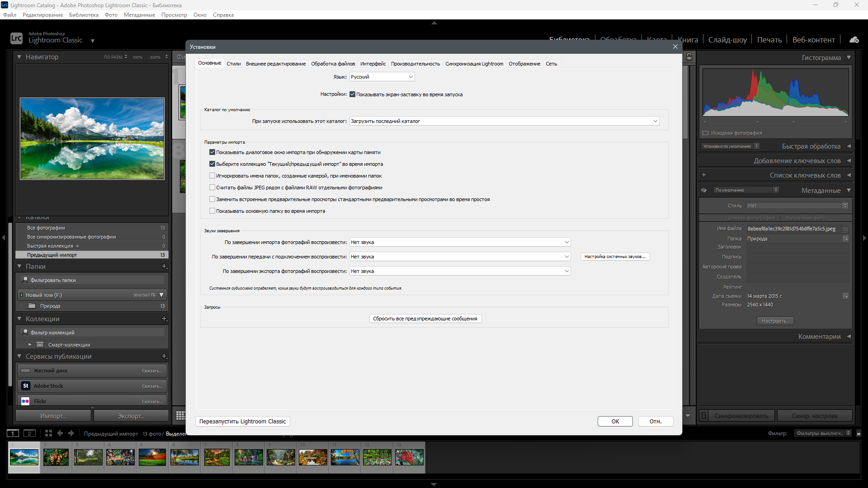This screenshot has width=868, height=488.
Task: Open the file name rename icon
Action: click(x=845, y=229)
